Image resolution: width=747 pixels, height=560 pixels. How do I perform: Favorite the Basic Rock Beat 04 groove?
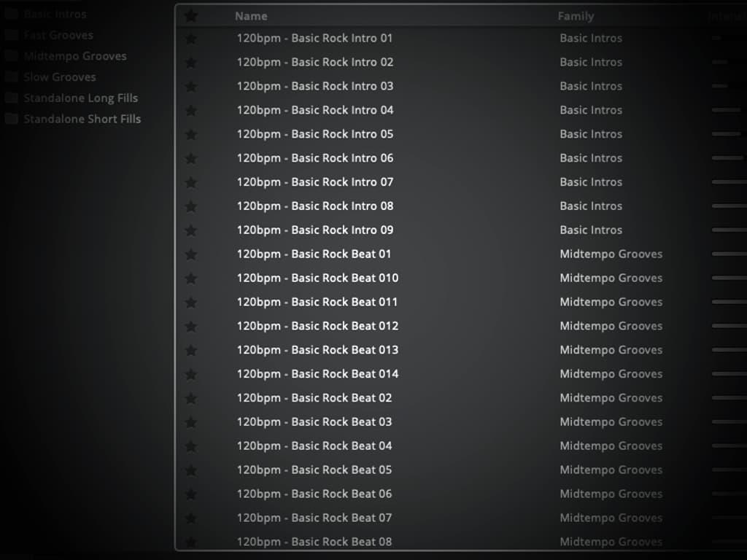[x=191, y=446]
